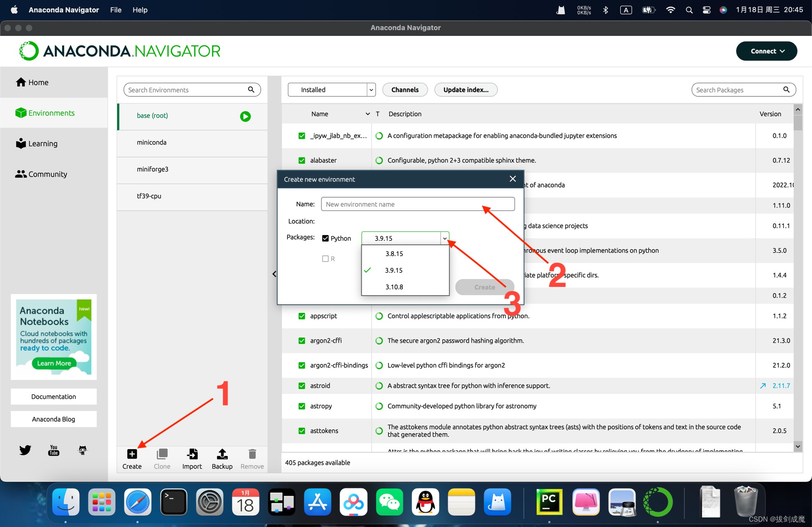
Task: Select Python version 3.10.8 from dropdown
Action: pos(393,287)
